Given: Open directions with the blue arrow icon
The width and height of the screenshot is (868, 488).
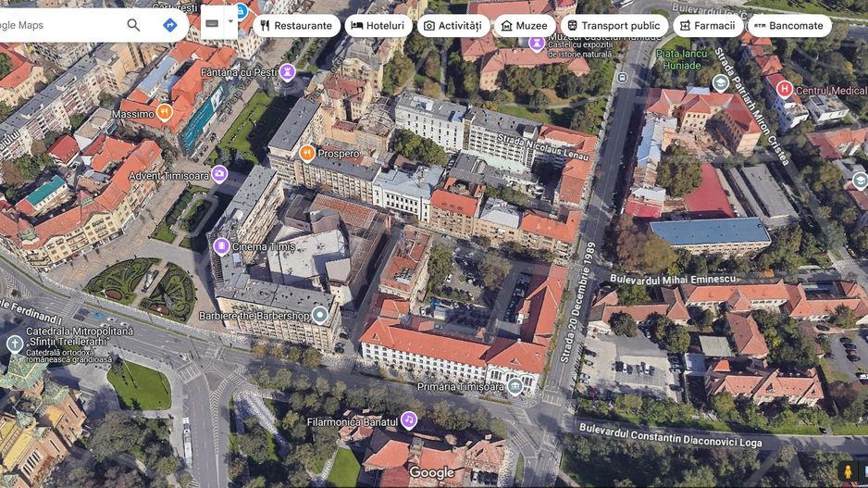Looking at the screenshot, I should [x=170, y=25].
